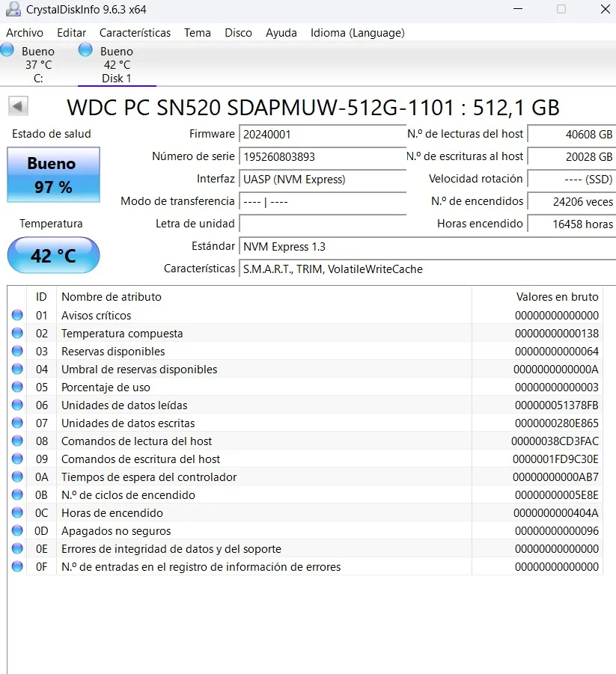Click status orb of Porcentaje de uso row
Screen dimensions: 616x674
17,387
